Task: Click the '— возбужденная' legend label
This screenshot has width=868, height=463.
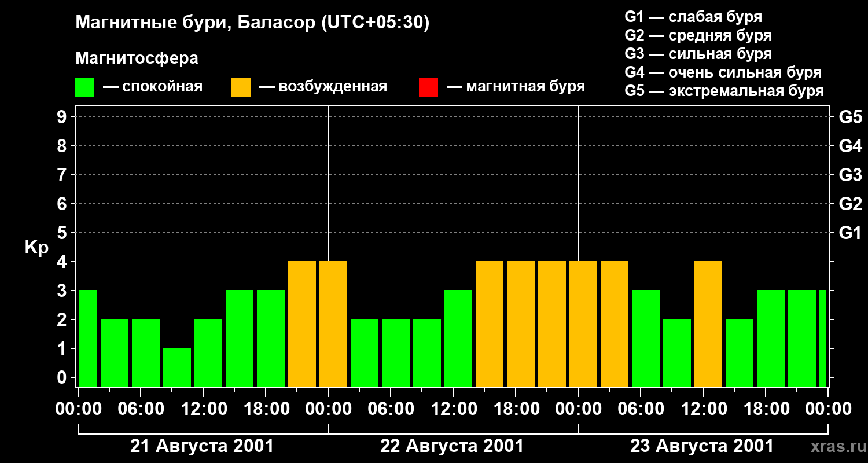Action: point(323,87)
